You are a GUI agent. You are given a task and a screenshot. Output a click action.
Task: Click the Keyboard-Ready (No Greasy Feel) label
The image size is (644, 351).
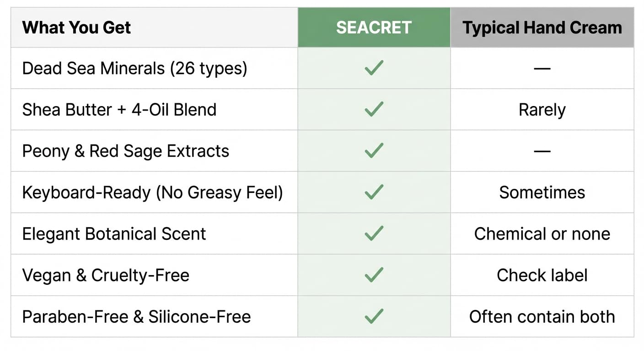152,192
